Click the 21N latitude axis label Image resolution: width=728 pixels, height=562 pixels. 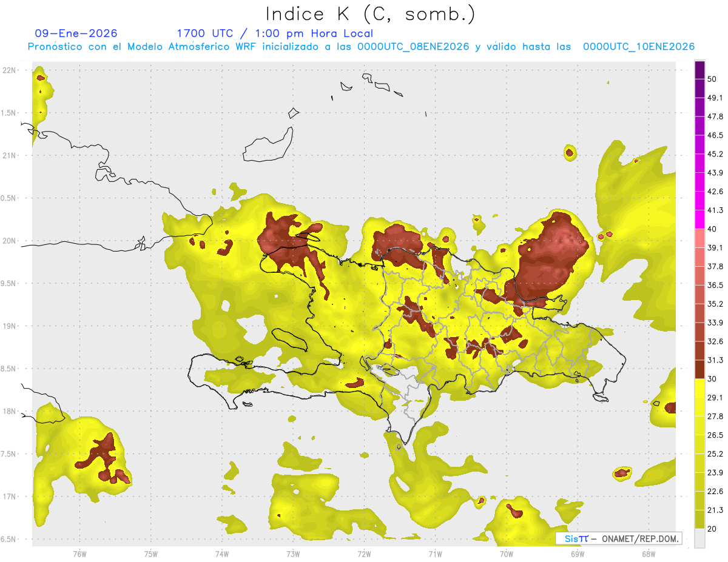click(x=10, y=156)
